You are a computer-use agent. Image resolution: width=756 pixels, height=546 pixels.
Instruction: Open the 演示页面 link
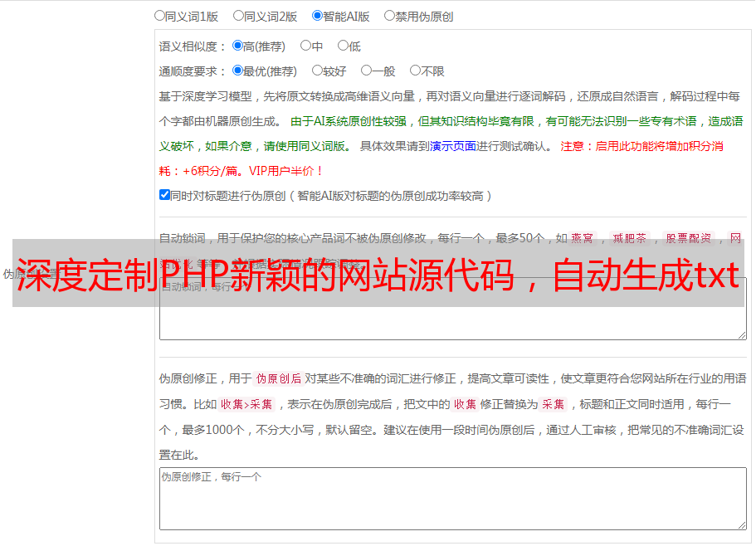point(453,146)
